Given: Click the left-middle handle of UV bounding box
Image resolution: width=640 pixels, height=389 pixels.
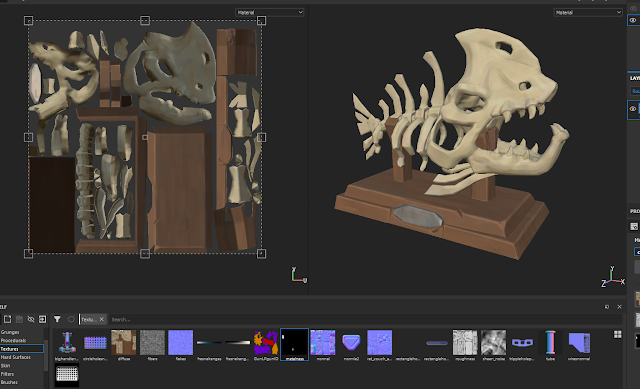Looking at the screenshot, I should (28, 137).
